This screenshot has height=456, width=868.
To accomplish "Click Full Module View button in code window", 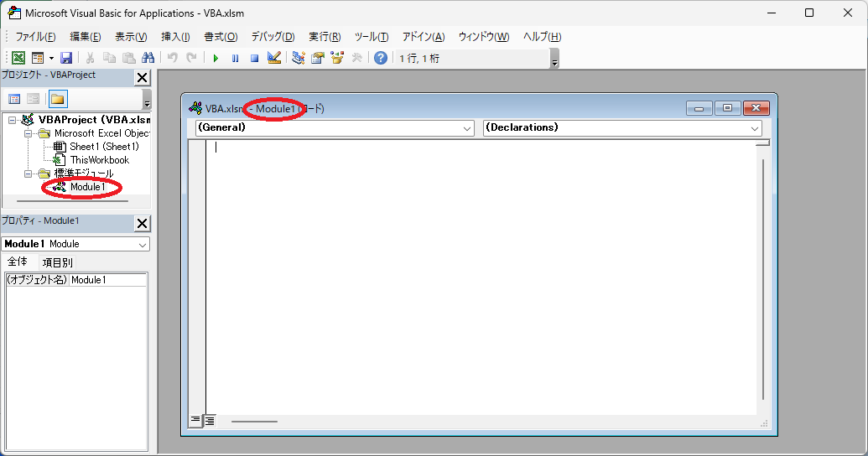I will (x=210, y=421).
